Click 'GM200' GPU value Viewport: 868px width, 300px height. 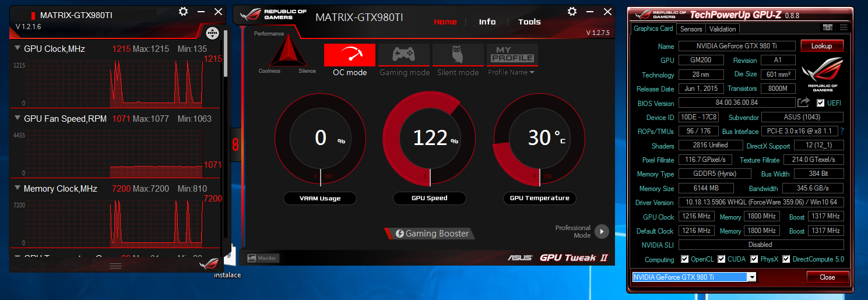(701, 60)
